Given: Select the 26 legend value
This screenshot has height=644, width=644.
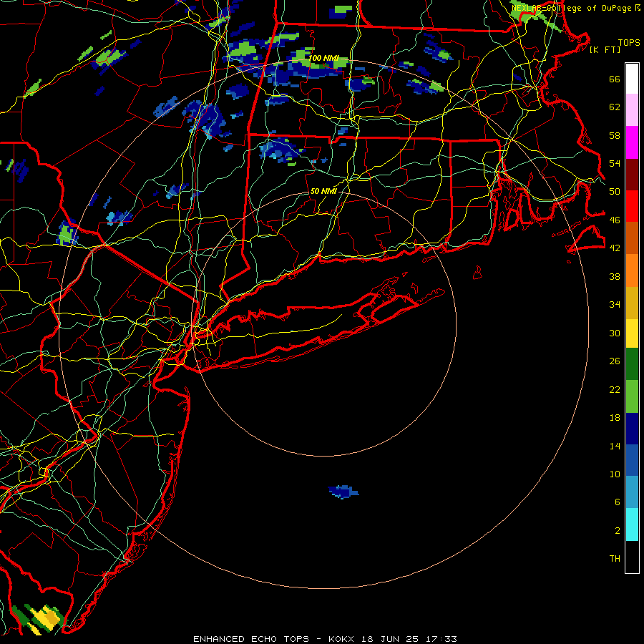Looking at the screenshot, I should [615, 361].
